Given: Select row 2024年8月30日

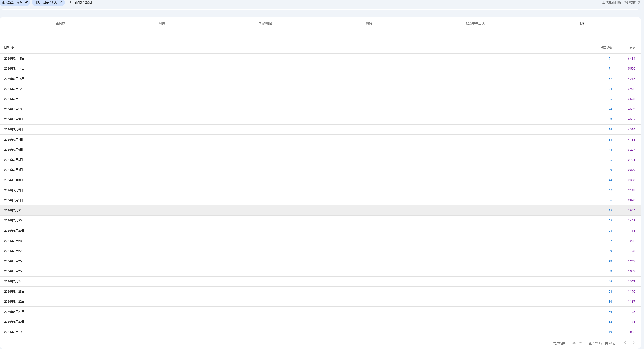Looking at the screenshot, I should 321,220.
